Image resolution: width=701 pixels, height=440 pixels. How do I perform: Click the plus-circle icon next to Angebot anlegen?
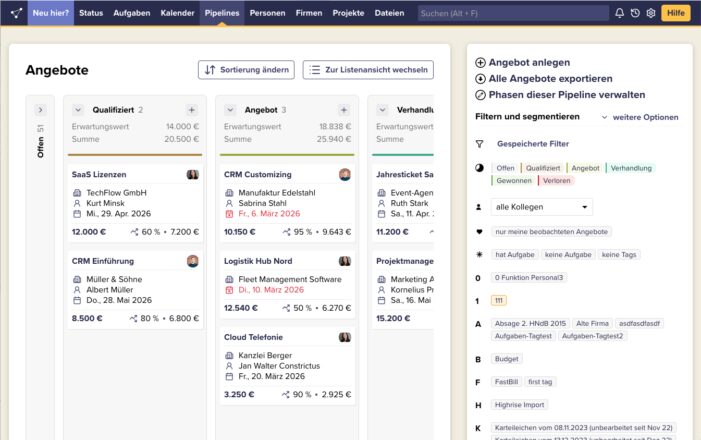(480, 63)
